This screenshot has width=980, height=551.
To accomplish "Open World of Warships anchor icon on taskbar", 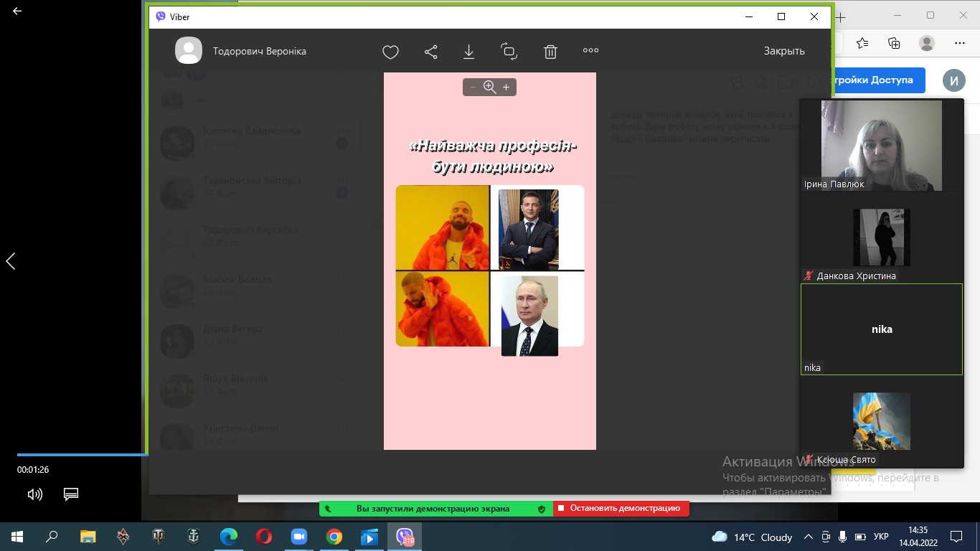I will [x=193, y=537].
